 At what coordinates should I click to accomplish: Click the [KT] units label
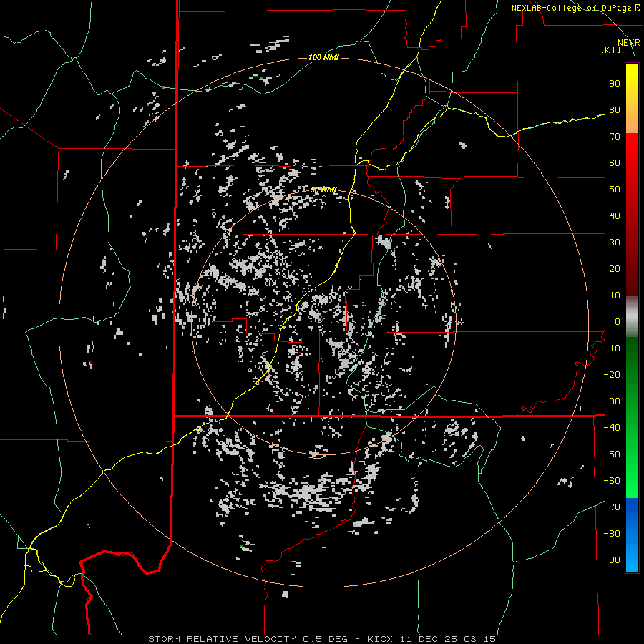click(x=610, y=49)
